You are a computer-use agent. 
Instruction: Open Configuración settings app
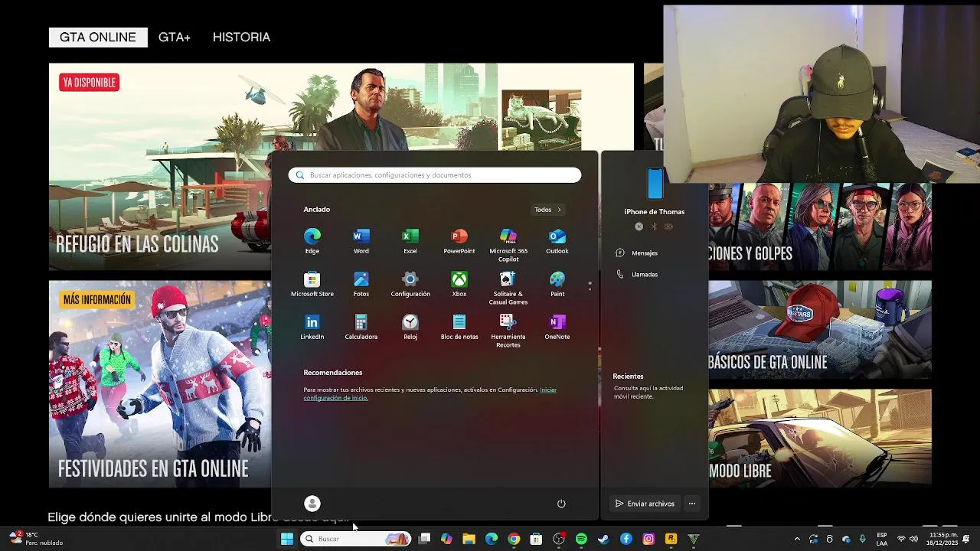410,284
